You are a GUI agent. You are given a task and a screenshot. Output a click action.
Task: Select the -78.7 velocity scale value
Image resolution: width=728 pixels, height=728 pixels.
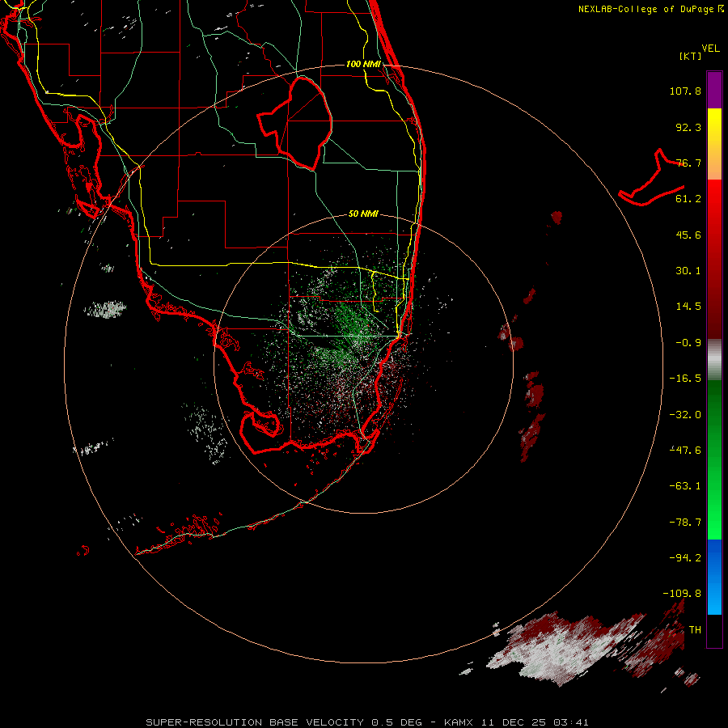click(685, 523)
